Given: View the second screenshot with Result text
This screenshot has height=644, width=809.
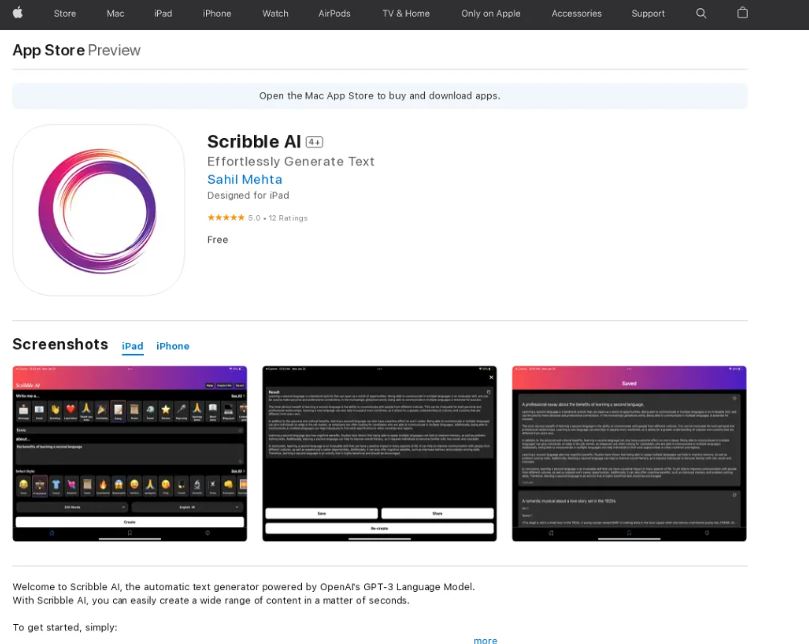Looking at the screenshot, I should pos(380,454).
